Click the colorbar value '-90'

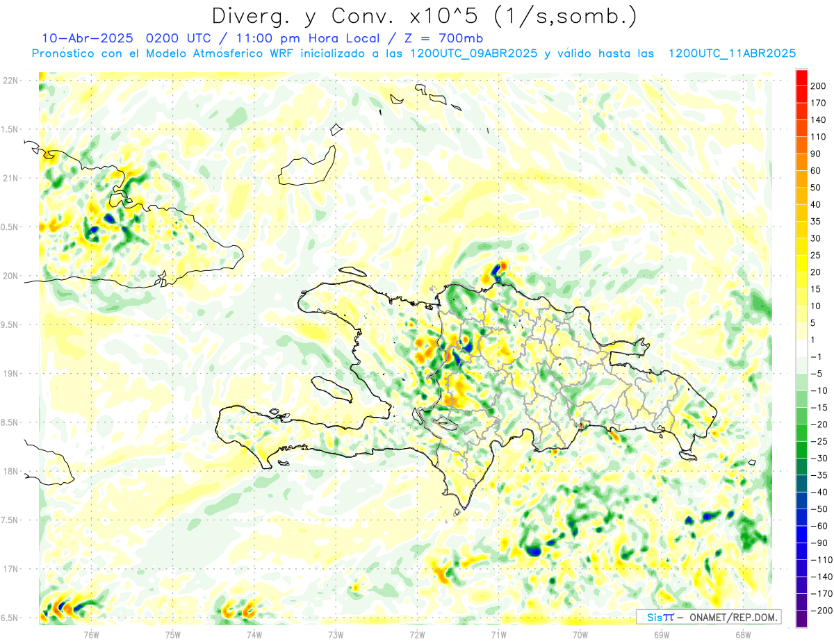(x=819, y=543)
